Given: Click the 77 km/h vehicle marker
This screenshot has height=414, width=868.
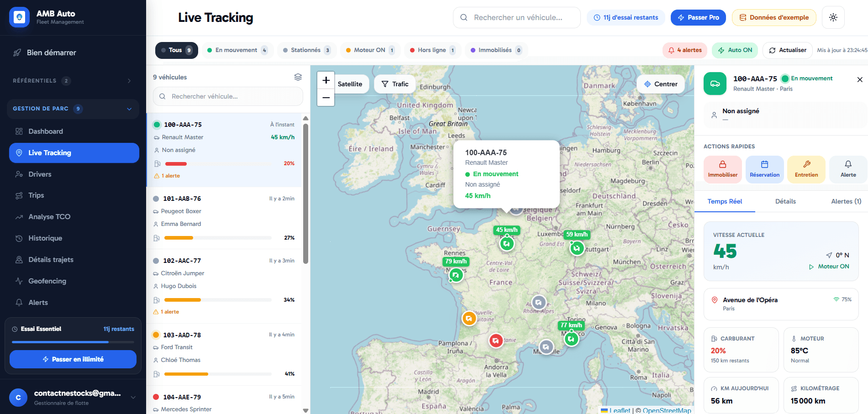Looking at the screenshot, I should [x=571, y=339].
